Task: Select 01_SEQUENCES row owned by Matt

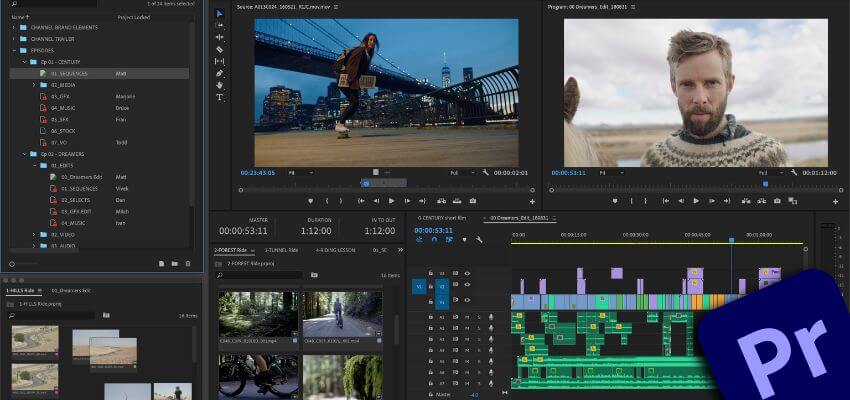Action: coord(99,73)
